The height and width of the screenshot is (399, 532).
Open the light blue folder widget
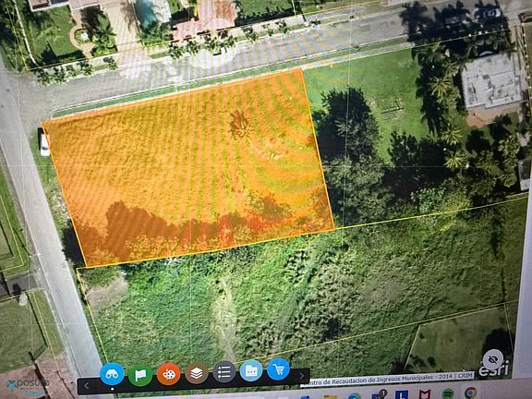251,370
